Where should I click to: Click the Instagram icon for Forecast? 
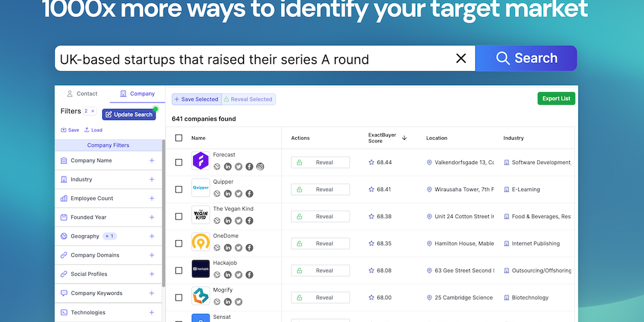[260, 167]
